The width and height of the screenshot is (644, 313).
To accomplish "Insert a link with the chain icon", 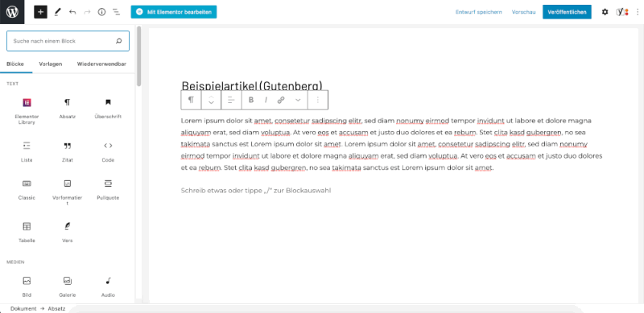I will (281, 100).
